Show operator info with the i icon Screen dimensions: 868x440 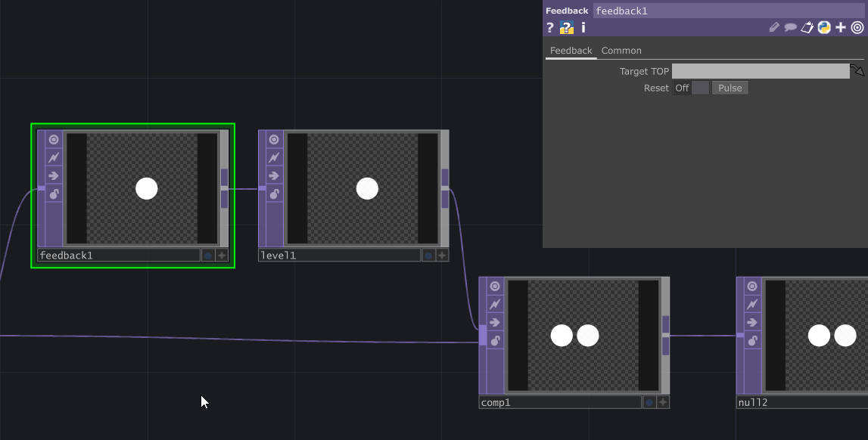point(583,27)
